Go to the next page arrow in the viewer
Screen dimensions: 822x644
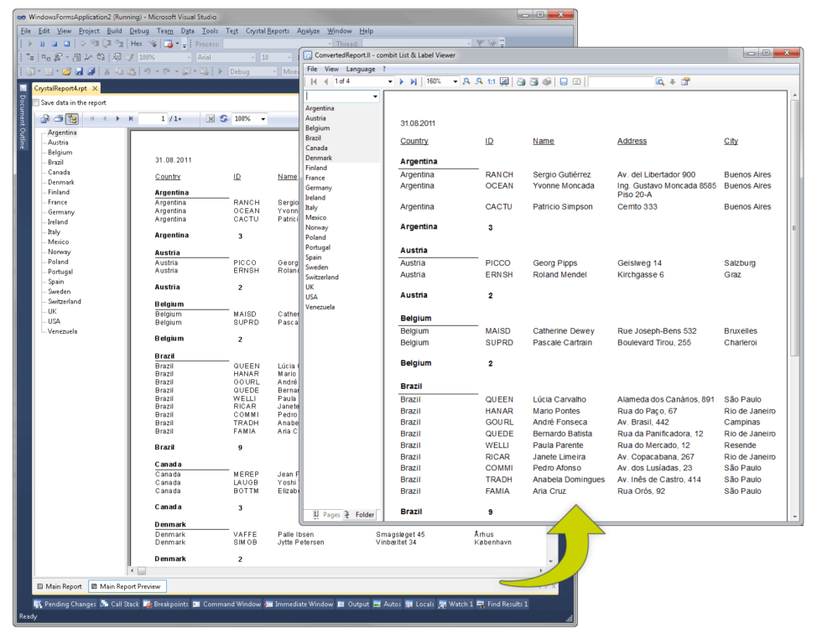402,83
